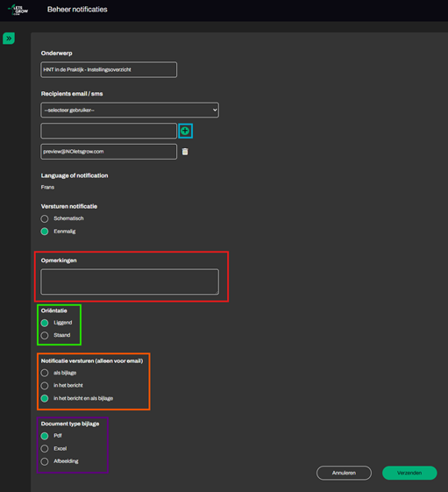The width and height of the screenshot is (448, 492).
Task: Click the Annuleren button
Action: 344,473
